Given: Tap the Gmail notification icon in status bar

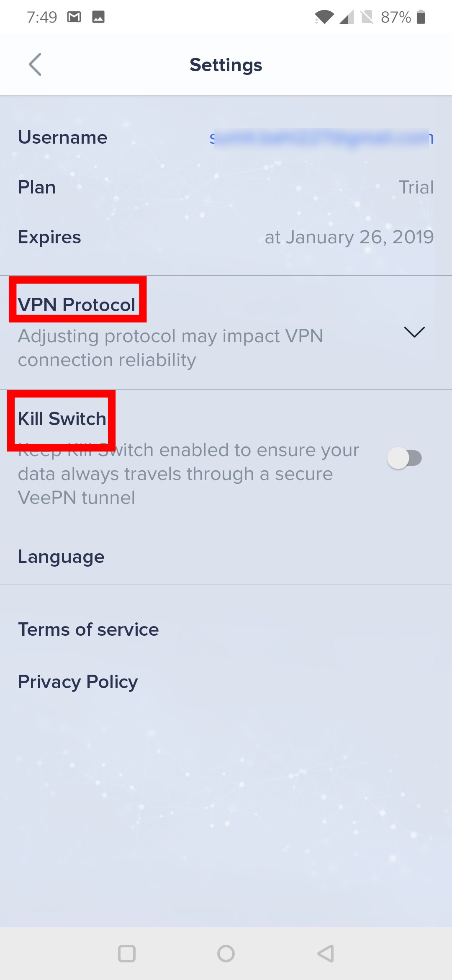Looking at the screenshot, I should (74, 17).
